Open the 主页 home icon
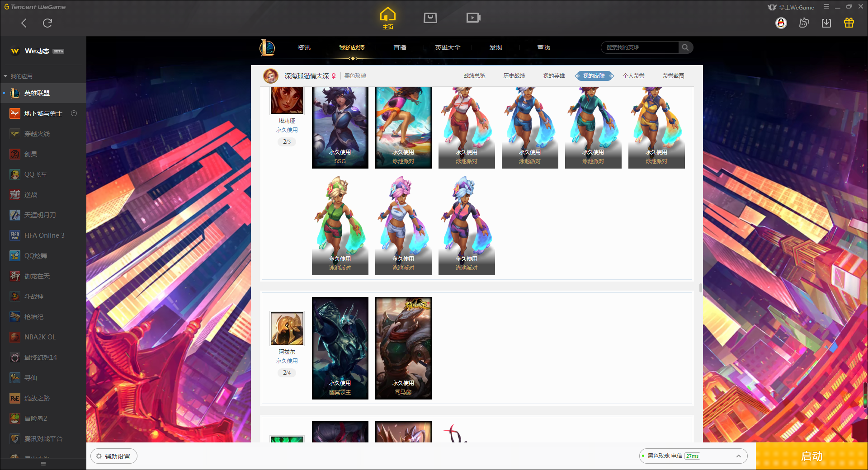The width and height of the screenshot is (868, 470). tap(388, 19)
